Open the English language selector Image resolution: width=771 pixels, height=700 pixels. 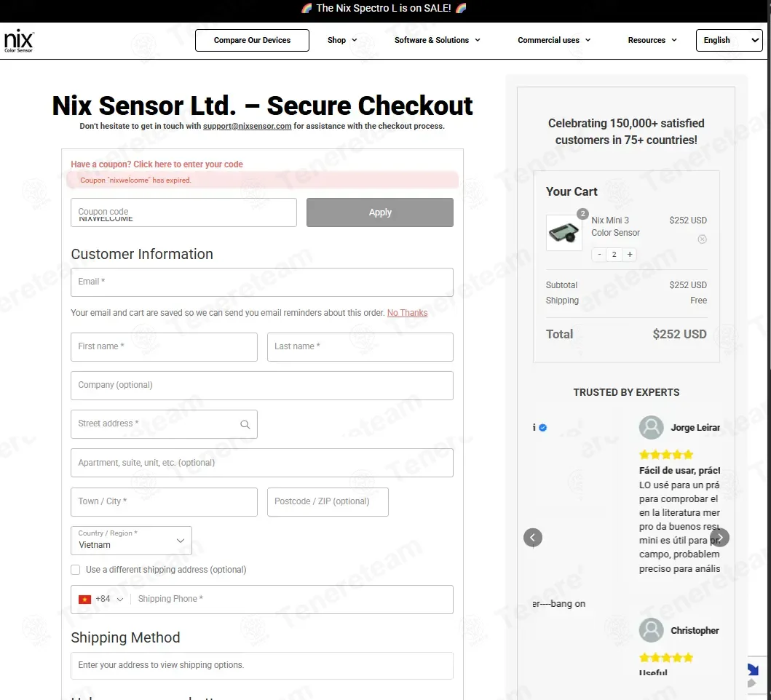pos(730,40)
